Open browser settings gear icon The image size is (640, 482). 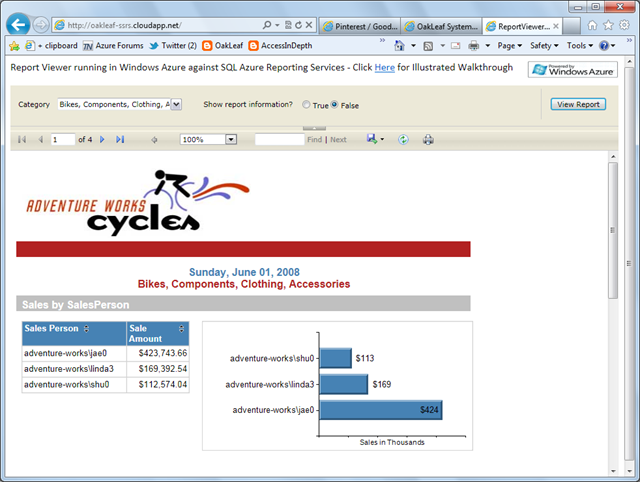click(x=624, y=25)
